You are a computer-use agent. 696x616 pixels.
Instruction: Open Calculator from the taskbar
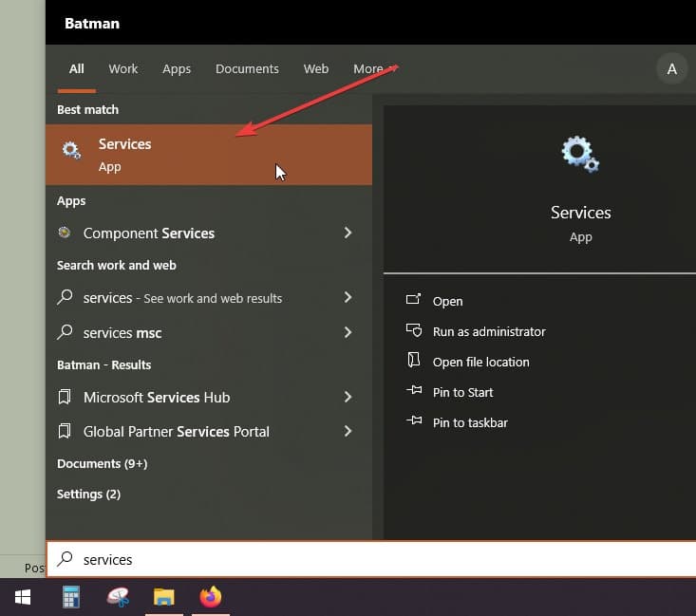pyautogui.click(x=71, y=597)
